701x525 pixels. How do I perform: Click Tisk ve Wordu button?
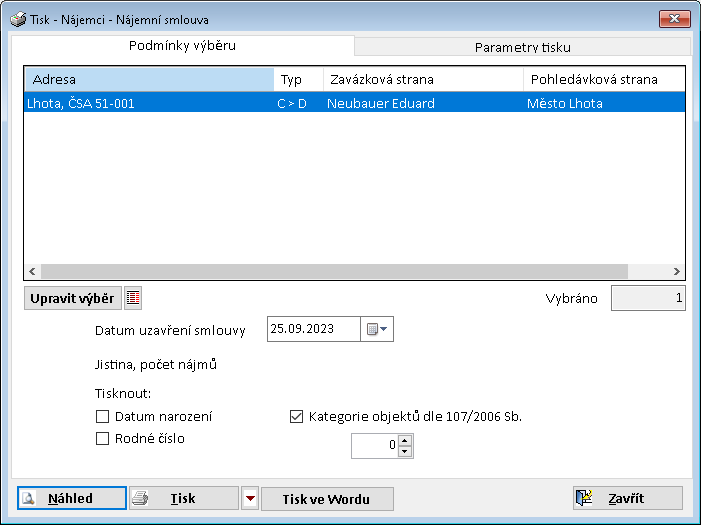(x=327, y=499)
